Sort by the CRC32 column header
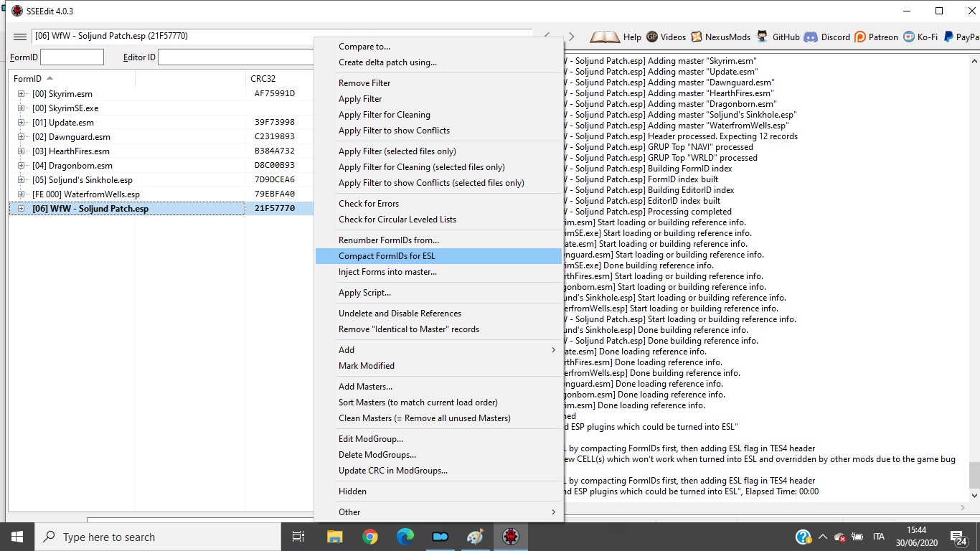980x551 pixels. tap(280, 78)
